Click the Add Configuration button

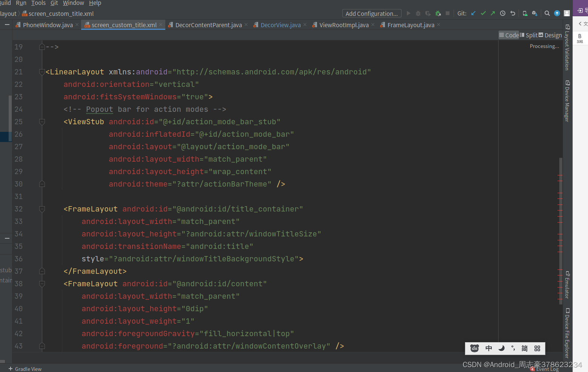(x=372, y=14)
